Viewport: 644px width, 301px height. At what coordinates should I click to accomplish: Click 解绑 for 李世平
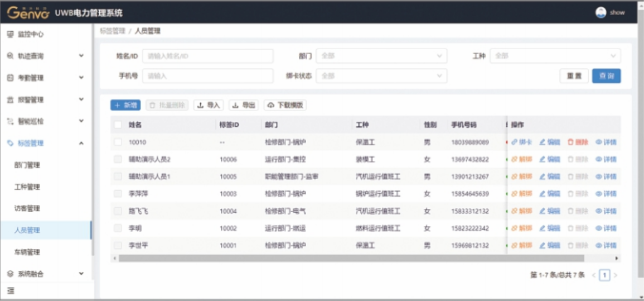pos(521,246)
